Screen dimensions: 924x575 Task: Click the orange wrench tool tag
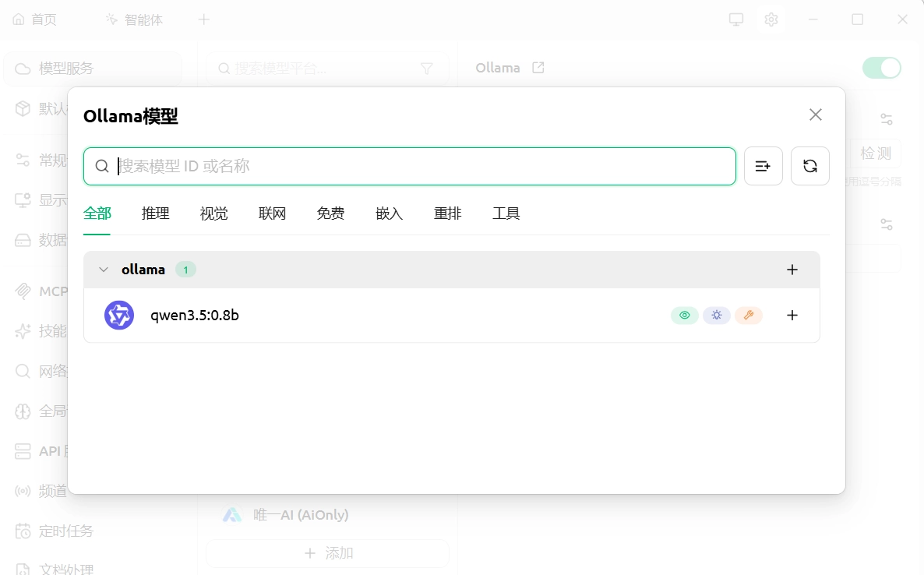coord(749,316)
